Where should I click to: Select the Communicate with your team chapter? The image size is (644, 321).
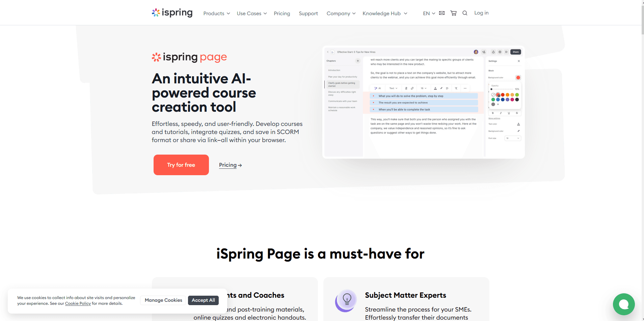[x=343, y=101]
